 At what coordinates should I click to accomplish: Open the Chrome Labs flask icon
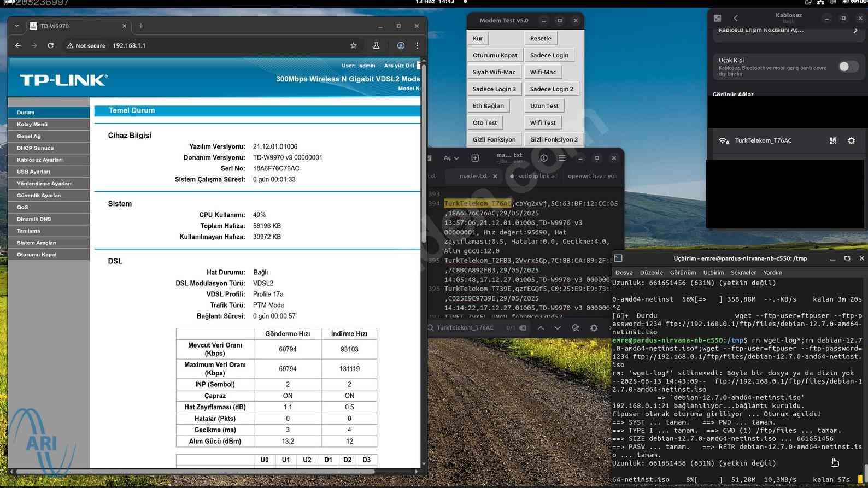coord(376,46)
